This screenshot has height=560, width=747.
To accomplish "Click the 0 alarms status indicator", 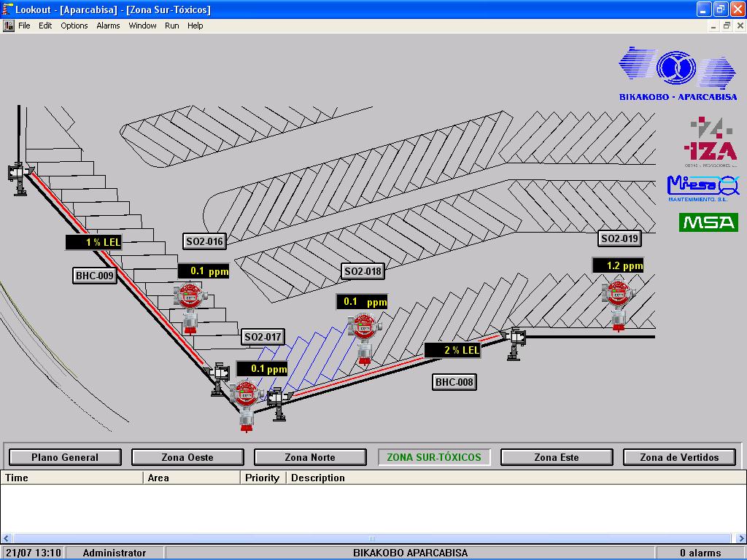I will click(x=700, y=553).
